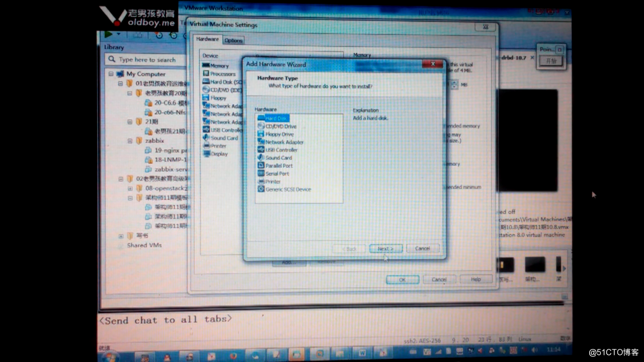This screenshot has height=362, width=644.
Task: Collapse the 21期 folder node
Action: [x=130, y=122]
